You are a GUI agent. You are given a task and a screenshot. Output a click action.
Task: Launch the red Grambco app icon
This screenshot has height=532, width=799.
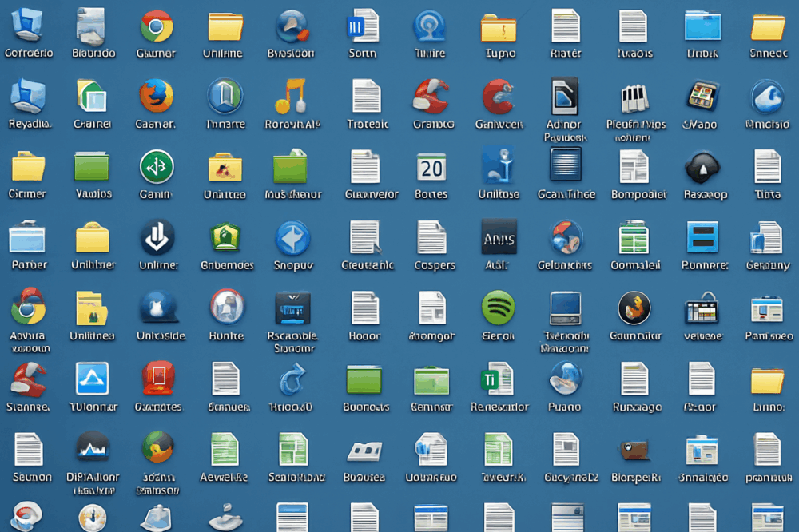click(431, 96)
